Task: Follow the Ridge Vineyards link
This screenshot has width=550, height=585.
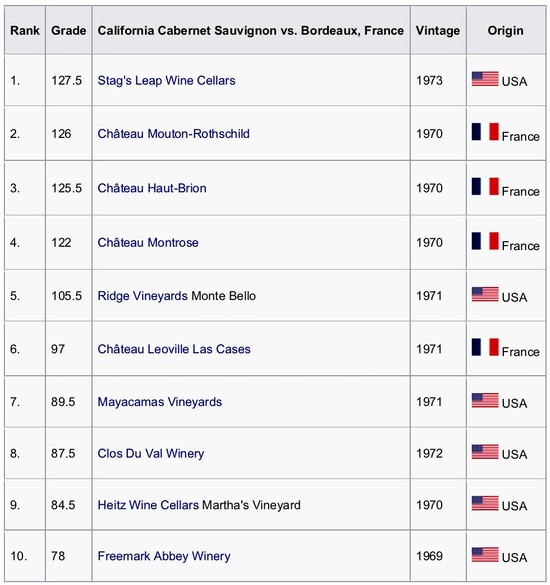Action: [x=143, y=296]
